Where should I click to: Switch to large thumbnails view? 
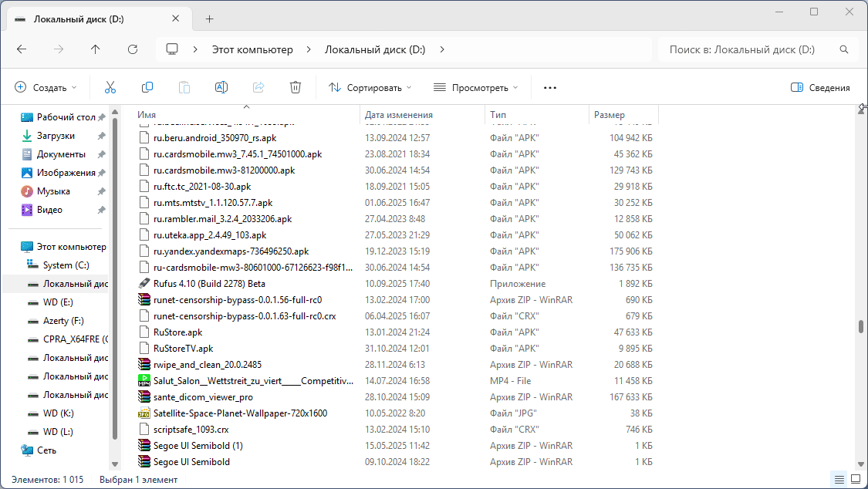click(856, 480)
